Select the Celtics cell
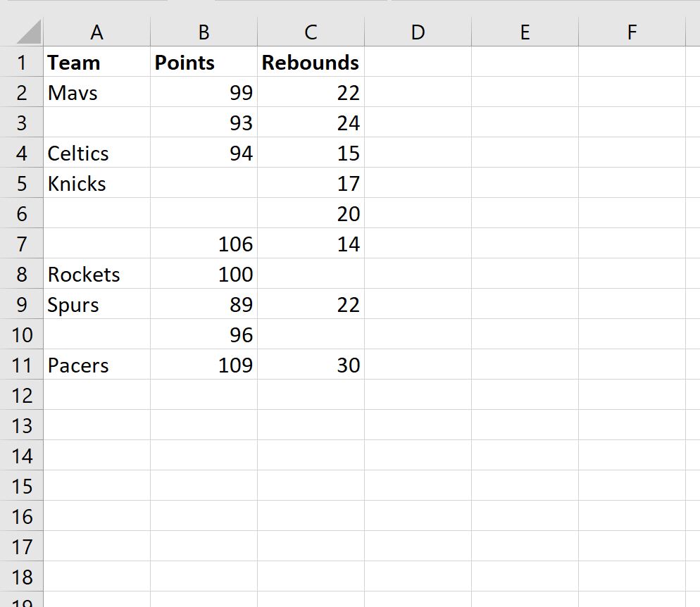This screenshot has height=607, width=700. click(x=96, y=154)
